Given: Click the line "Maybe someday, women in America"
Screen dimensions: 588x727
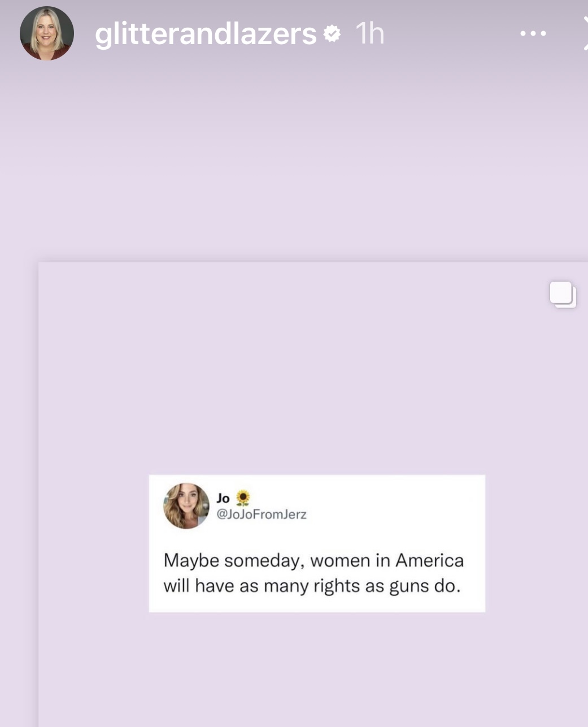Looking at the screenshot, I should [313, 560].
